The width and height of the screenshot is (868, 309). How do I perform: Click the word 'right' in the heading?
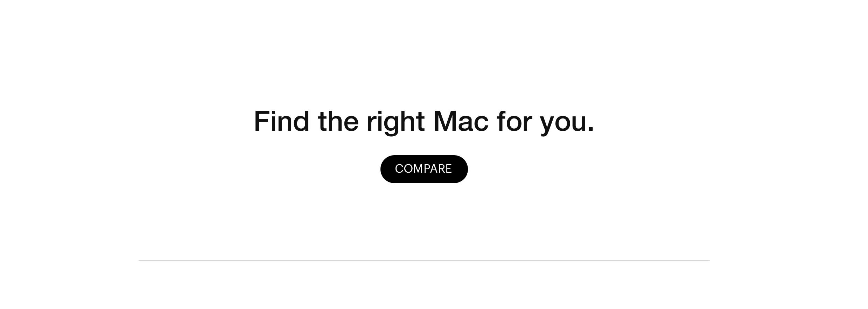pyautogui.click(x=395, y=122)
